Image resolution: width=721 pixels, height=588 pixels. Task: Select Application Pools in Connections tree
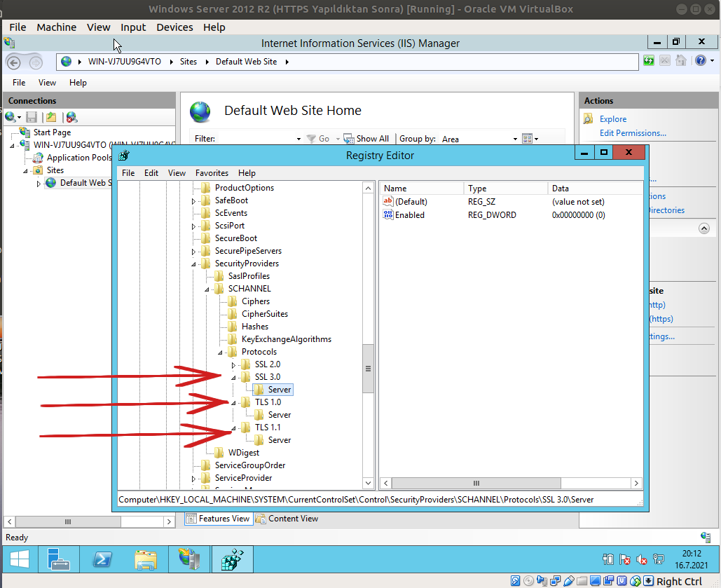pos(79,158)
